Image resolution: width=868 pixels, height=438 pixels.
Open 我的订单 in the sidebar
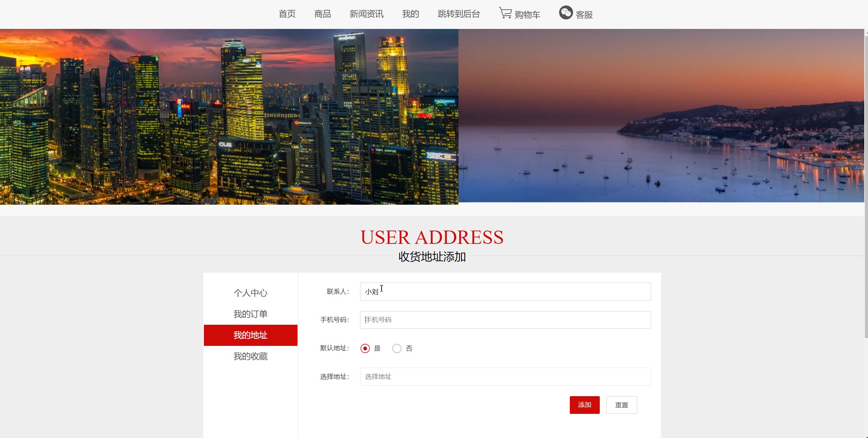[x=251, y=314]
